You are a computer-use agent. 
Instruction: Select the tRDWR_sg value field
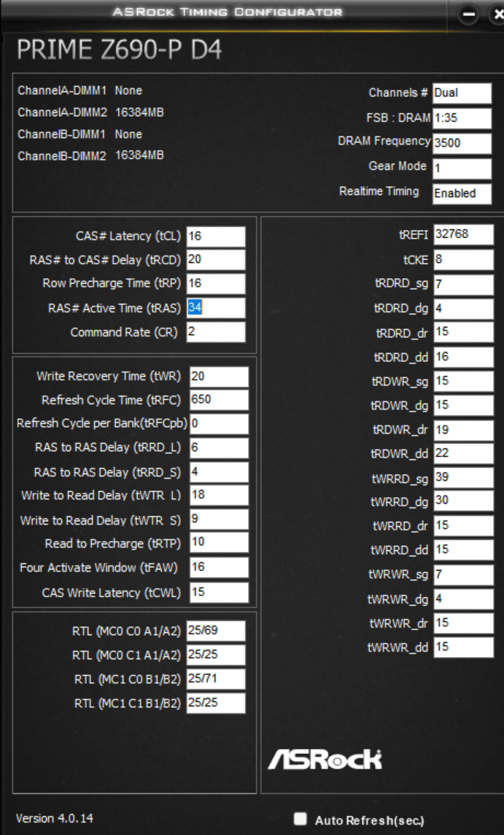(464, 382)
